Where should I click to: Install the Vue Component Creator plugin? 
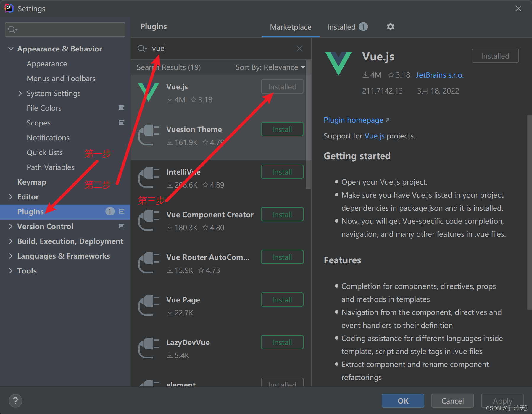[282, 215]
